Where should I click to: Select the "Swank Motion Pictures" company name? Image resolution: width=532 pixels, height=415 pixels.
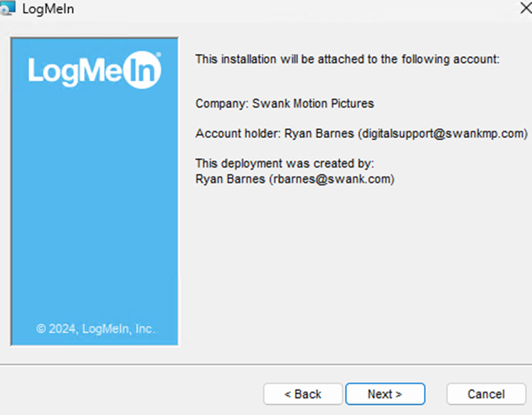tap(313, 104)
